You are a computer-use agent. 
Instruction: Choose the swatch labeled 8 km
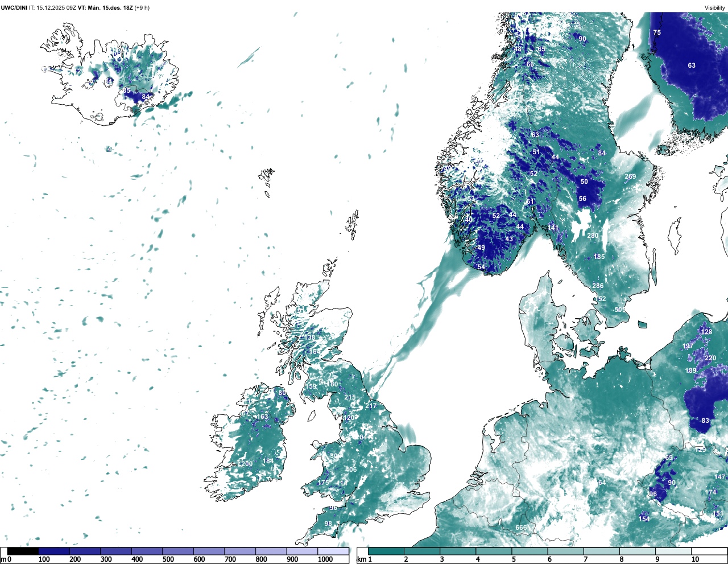[x=638, y=551]
